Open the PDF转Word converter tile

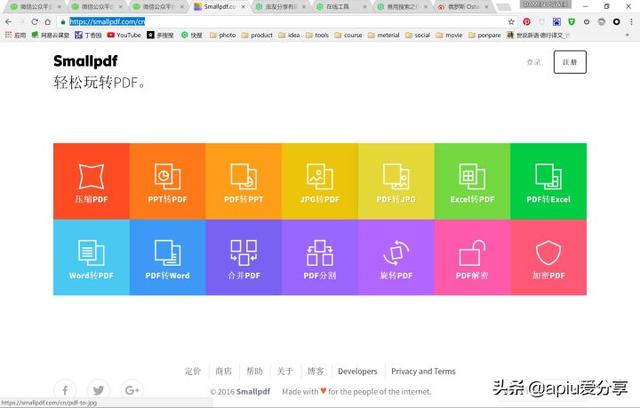pos(167,257)
